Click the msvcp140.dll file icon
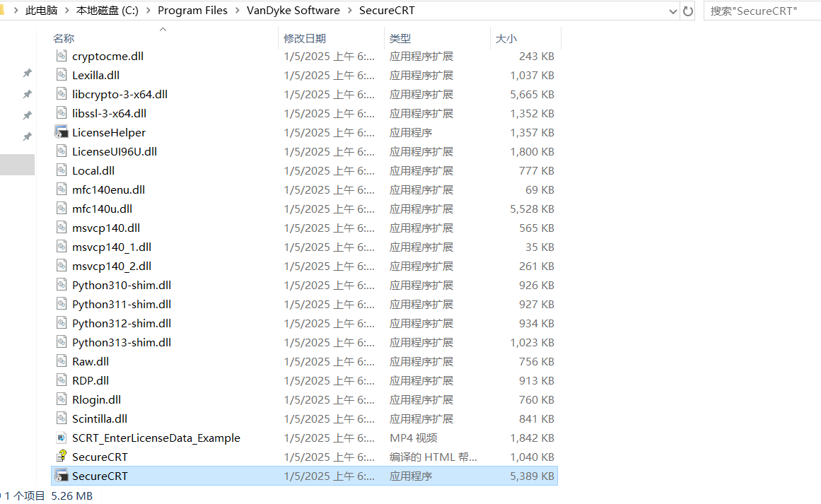 click(62, 228)
